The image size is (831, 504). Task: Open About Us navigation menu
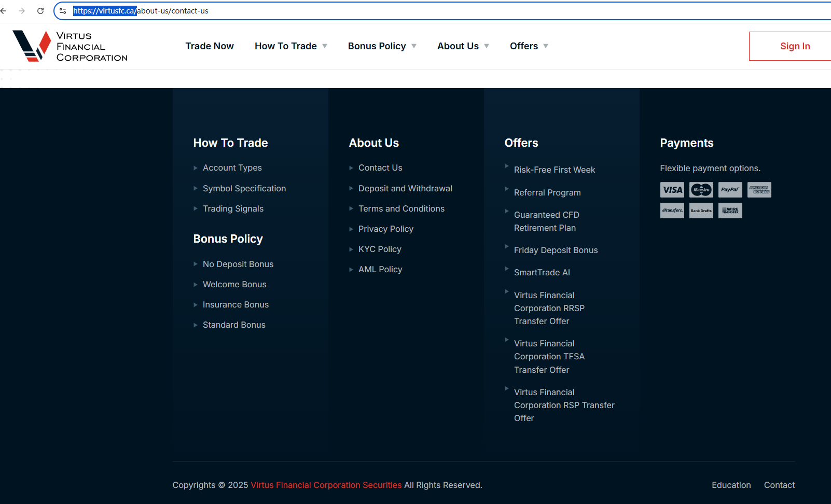click(458, 46)
